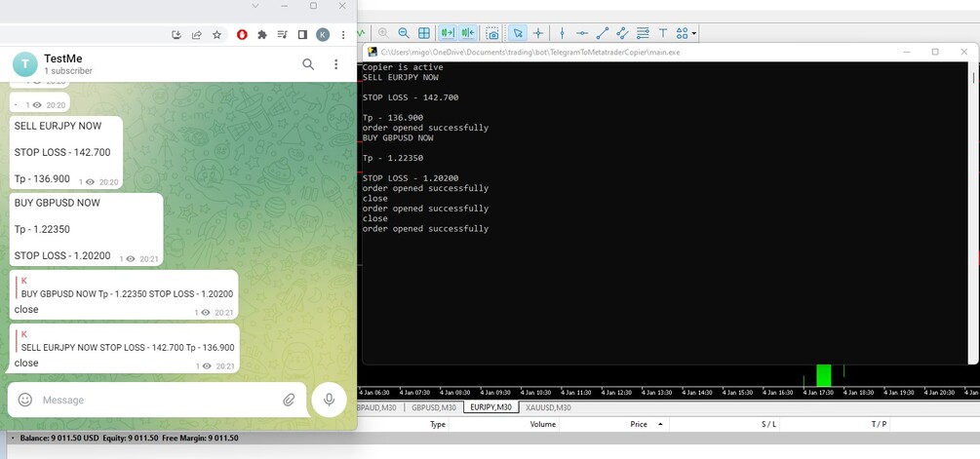Click the green indicator chart icon in MetaTrader
This screenshot has height=459, width=980.
361,33
